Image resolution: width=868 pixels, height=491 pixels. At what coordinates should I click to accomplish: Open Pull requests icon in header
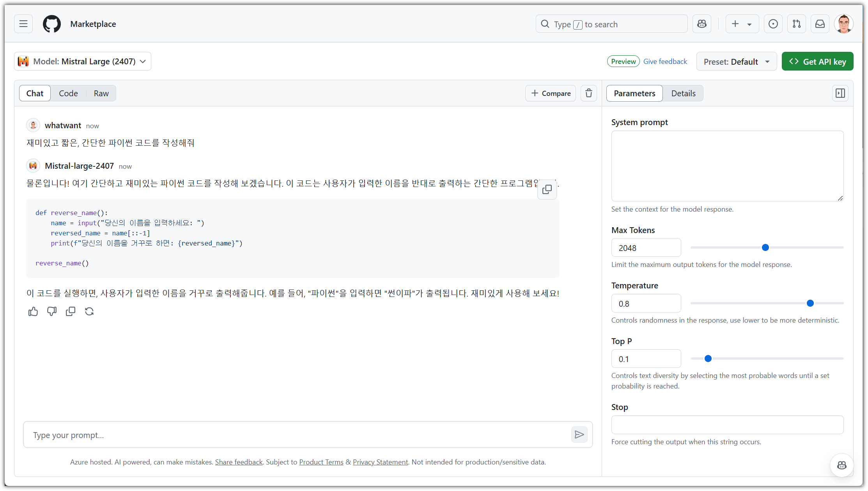(796, 24)
